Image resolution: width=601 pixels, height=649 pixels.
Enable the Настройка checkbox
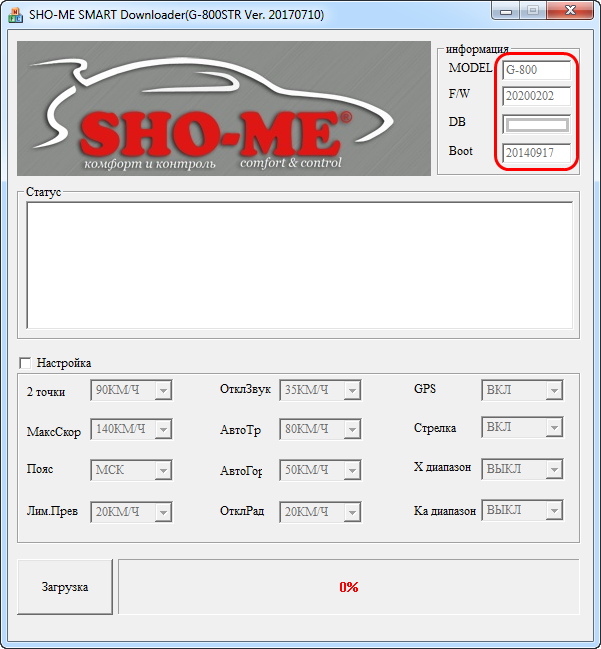26,363
